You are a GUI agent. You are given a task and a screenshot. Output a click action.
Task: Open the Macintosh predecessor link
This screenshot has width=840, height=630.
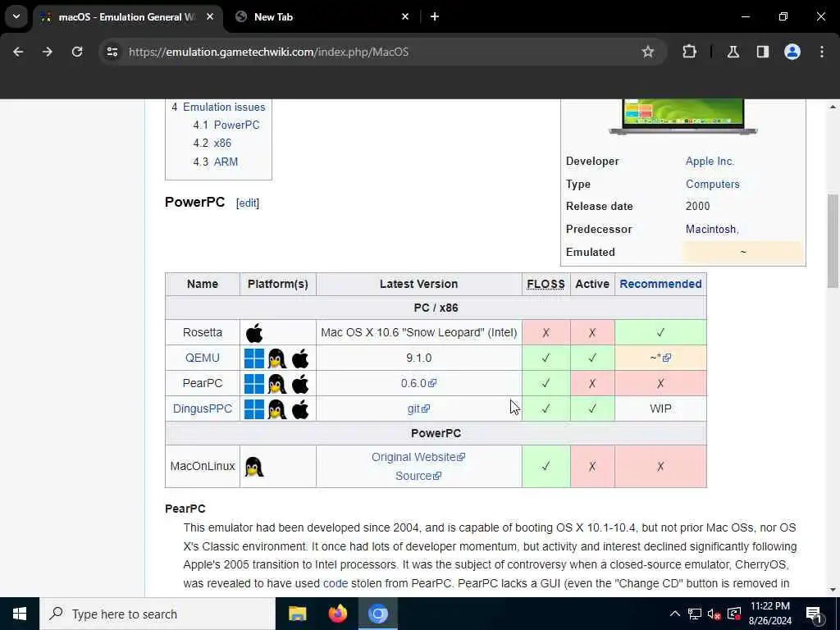(x=711, y=230)
